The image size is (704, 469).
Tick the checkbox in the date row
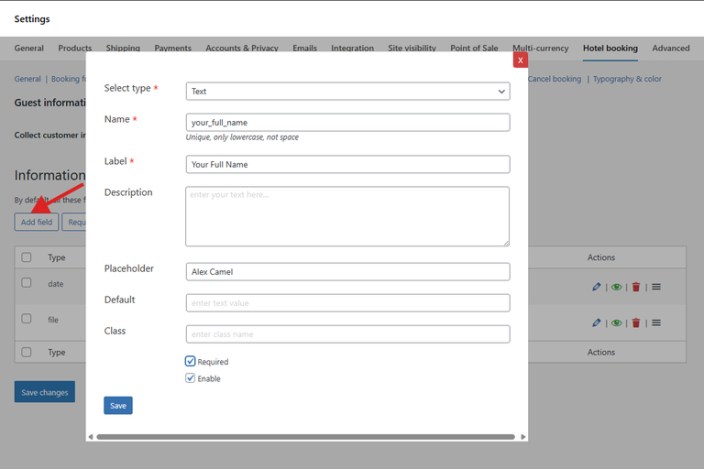tap(27, 283)
